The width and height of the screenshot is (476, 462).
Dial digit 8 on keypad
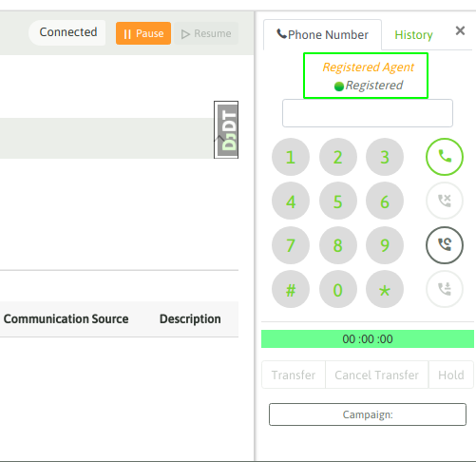pyautogui.click(x=338, y=245)
